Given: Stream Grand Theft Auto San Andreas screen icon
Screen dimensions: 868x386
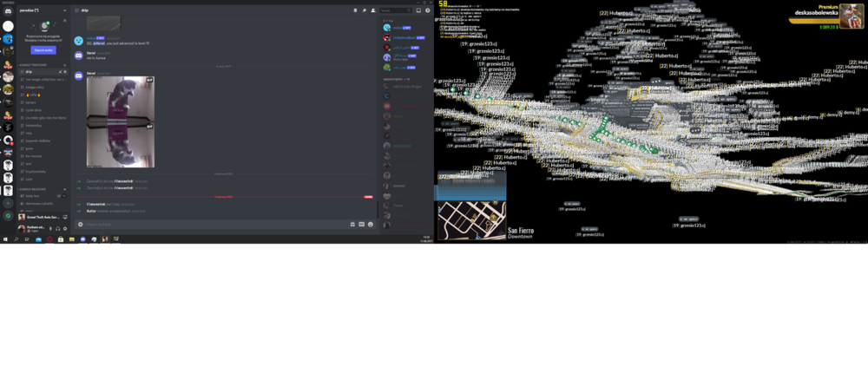Looking at the screenshot, I should [x=65, y=217].
